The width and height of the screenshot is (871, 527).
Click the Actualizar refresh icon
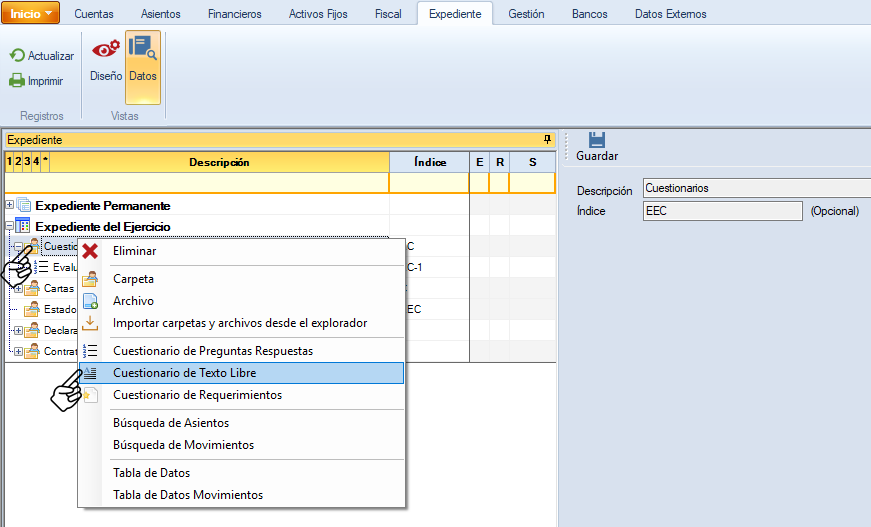pos(17,56)
